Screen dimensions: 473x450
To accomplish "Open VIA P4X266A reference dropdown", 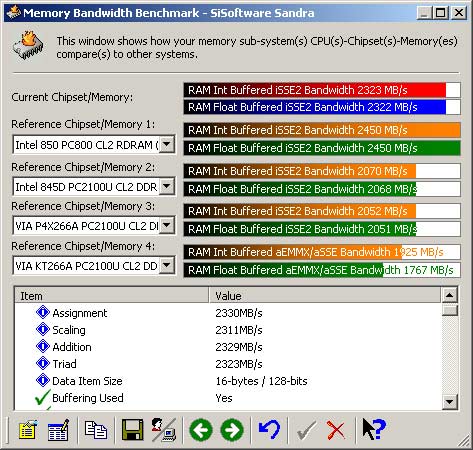I will tap(167, 225).
